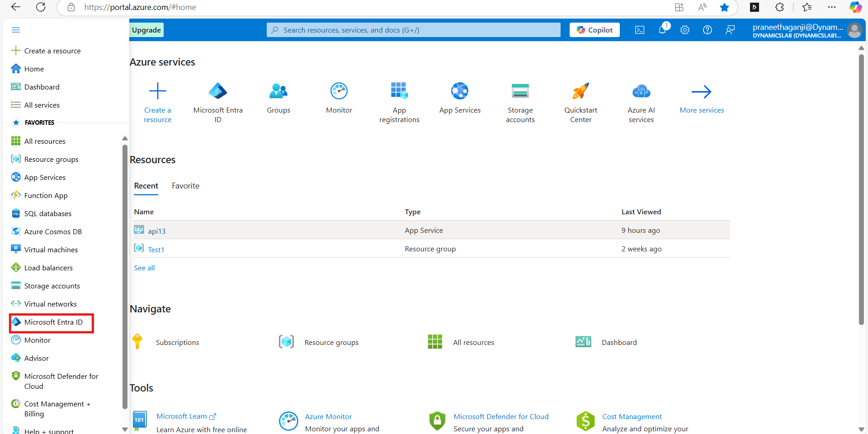Open the api13 resource link
Image resolution: width=868 pixels, height=434 pixels.
(x=157, y=231)
